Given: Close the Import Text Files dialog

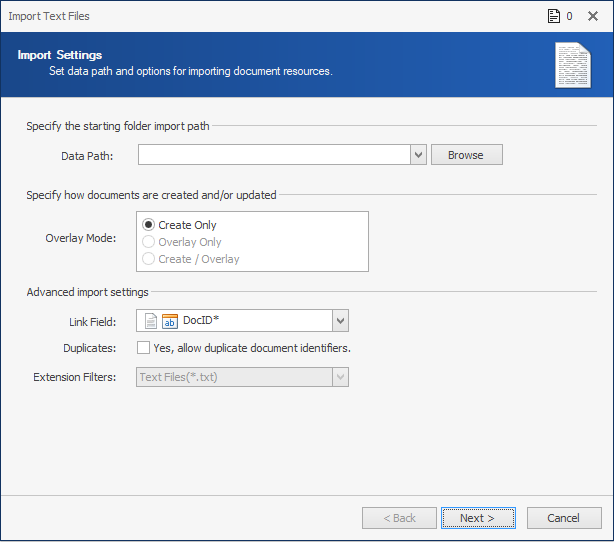Looking at the screenshot, I should click(x=593, y=16).
